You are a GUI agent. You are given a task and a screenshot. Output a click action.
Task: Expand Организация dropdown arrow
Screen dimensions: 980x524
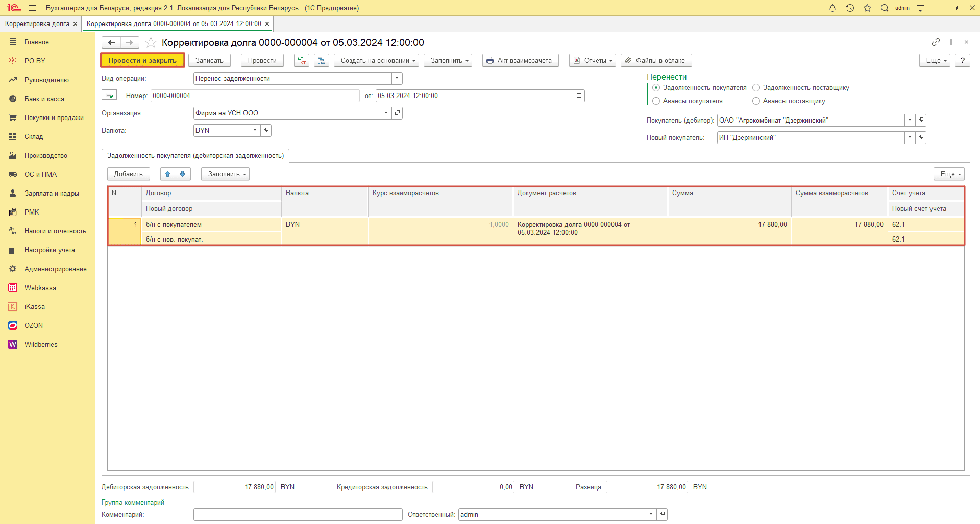click(x=386, y=113)
